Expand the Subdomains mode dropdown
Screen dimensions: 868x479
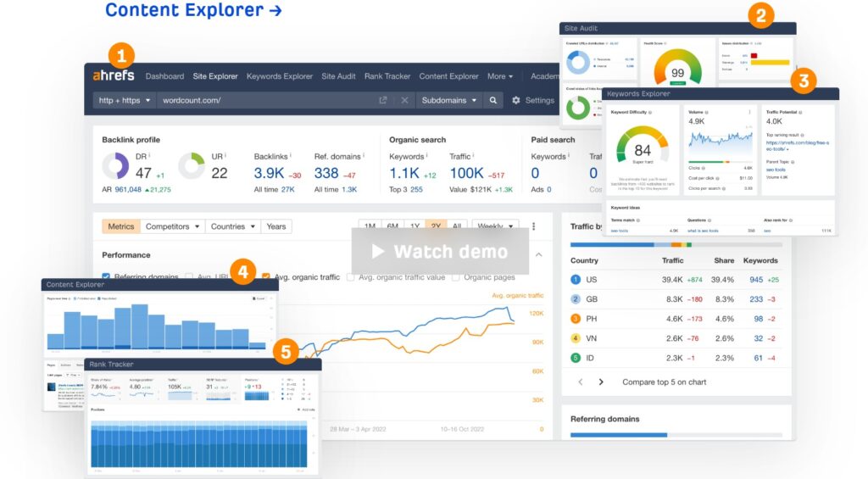(x=448, y=100)
